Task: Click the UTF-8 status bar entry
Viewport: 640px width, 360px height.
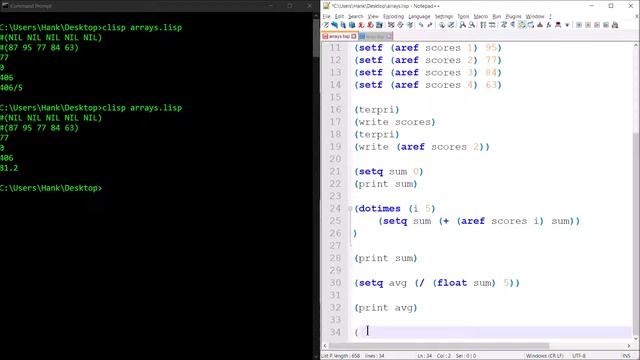Action: click(x=579, y=356)
